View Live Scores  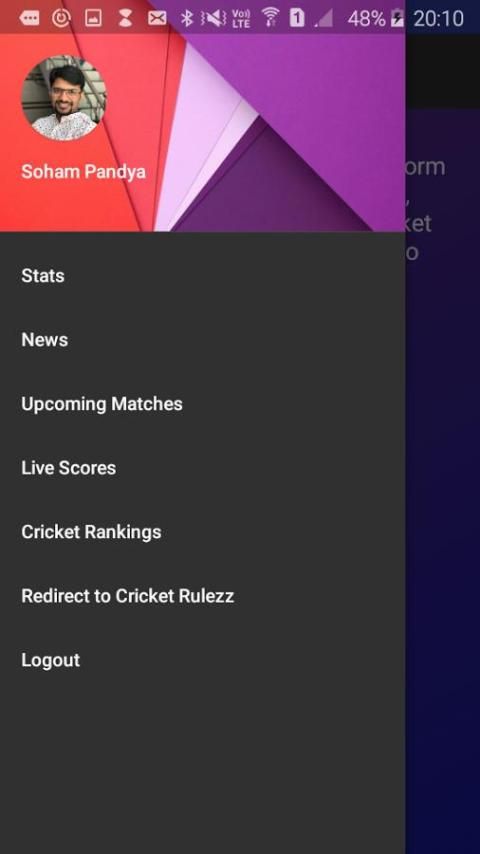pos(202,468)
